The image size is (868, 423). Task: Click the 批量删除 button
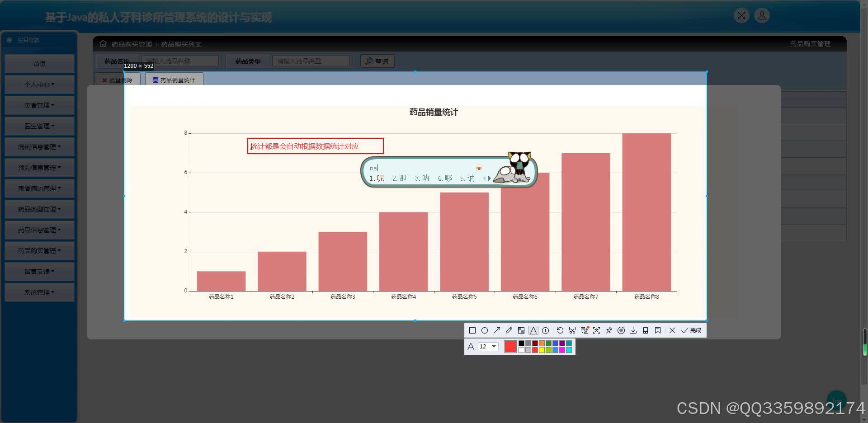click(118, 80)
